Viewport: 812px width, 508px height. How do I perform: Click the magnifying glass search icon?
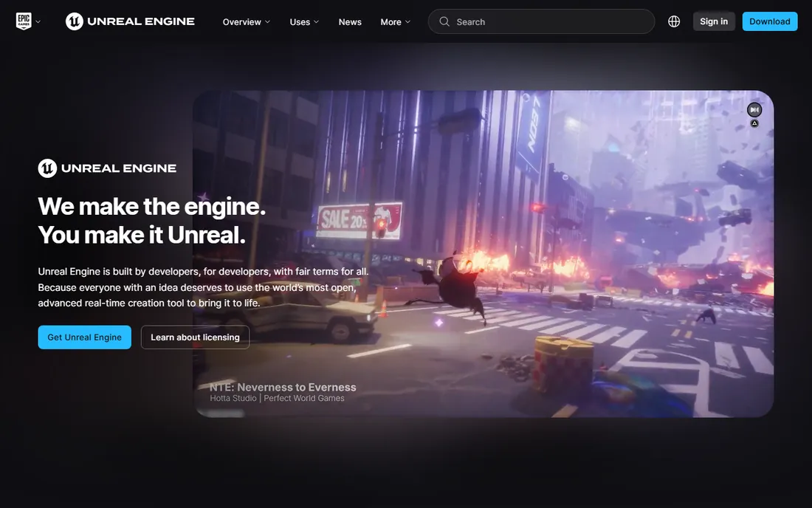[x=444, y=21]
